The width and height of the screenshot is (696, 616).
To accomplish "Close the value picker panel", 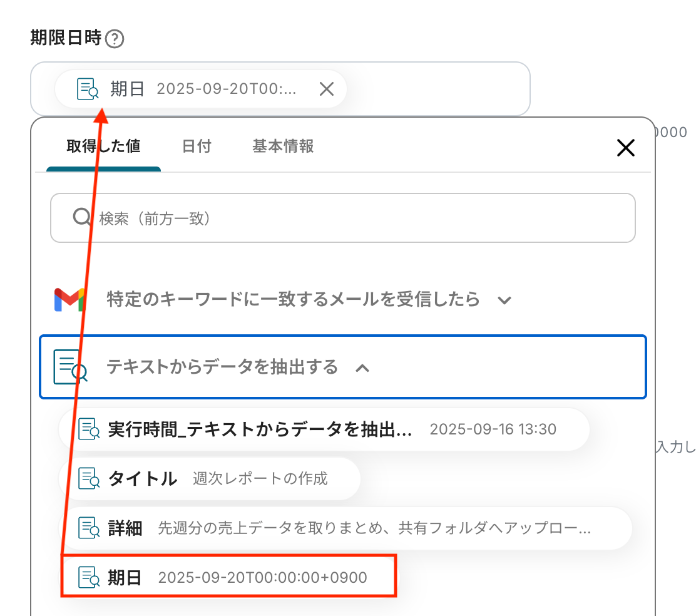I will coord(625,148).
